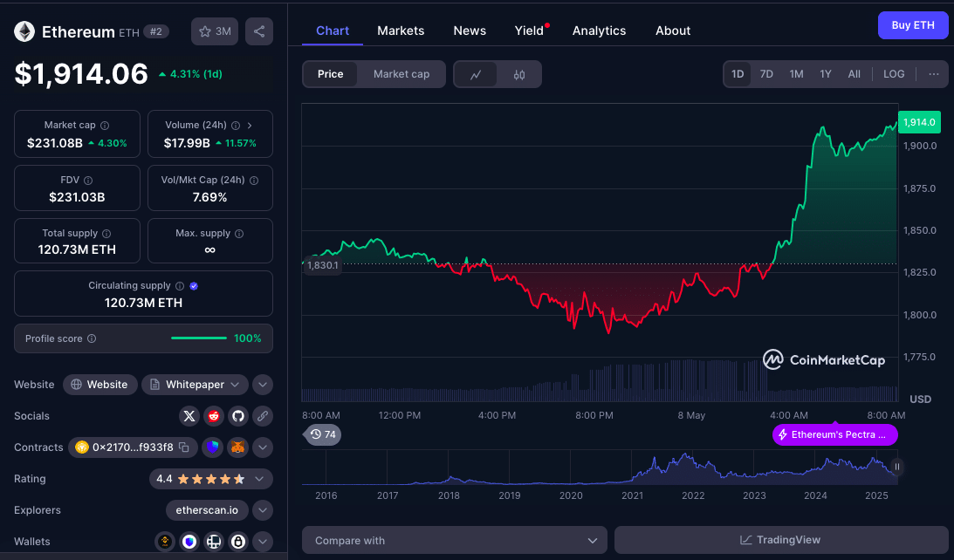Add token to MetaMask via fox icon
This screenshot has height=560, width=954.
coord(238,447)
